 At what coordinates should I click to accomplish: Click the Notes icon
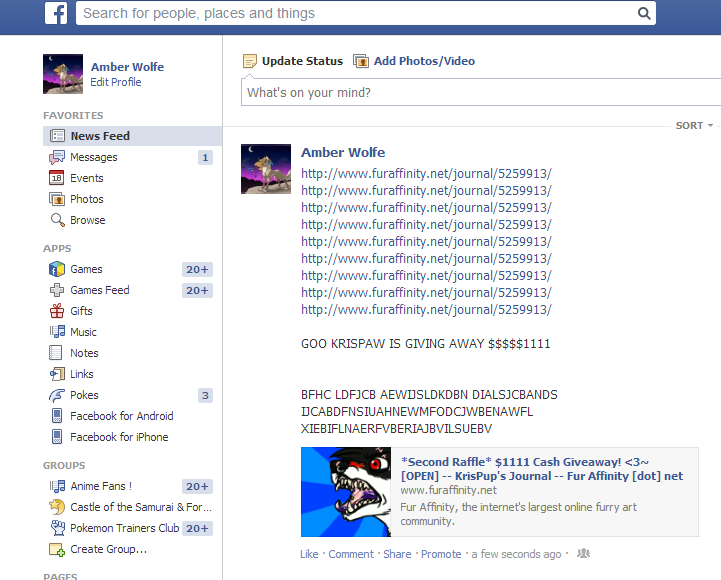56,353
